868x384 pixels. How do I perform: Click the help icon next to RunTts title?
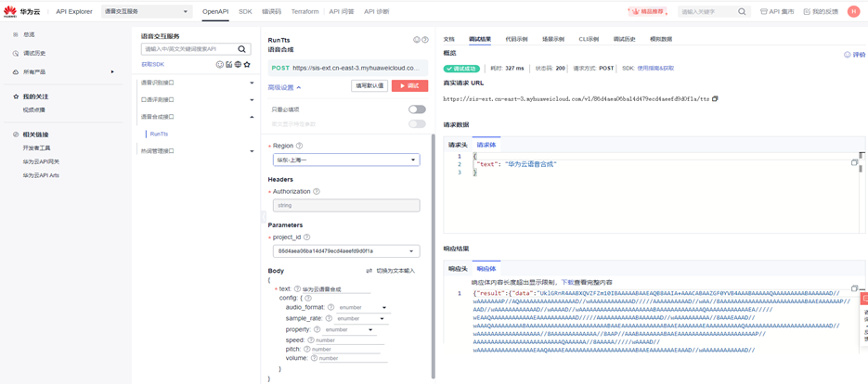point(425,40)
